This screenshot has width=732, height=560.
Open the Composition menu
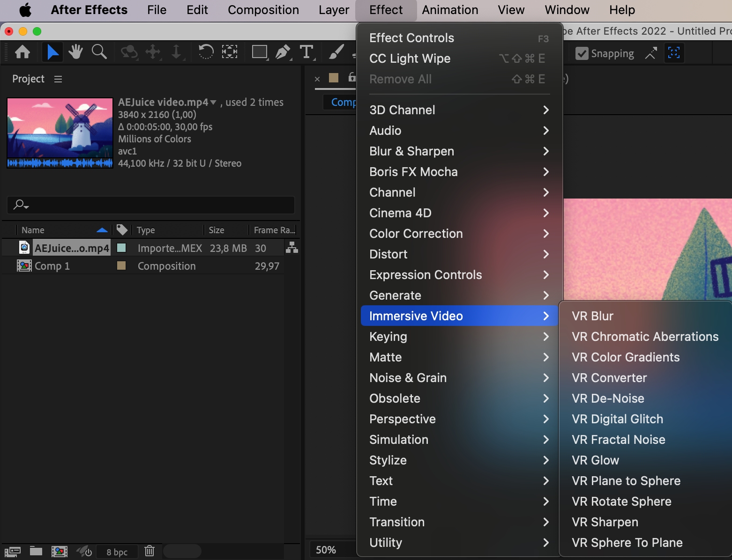263,10
